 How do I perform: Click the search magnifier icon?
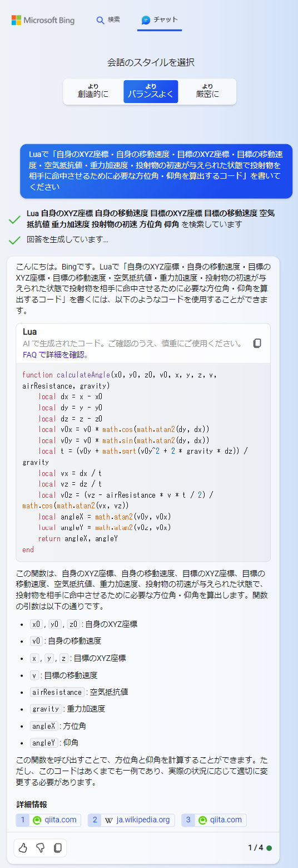click(101, 20)
